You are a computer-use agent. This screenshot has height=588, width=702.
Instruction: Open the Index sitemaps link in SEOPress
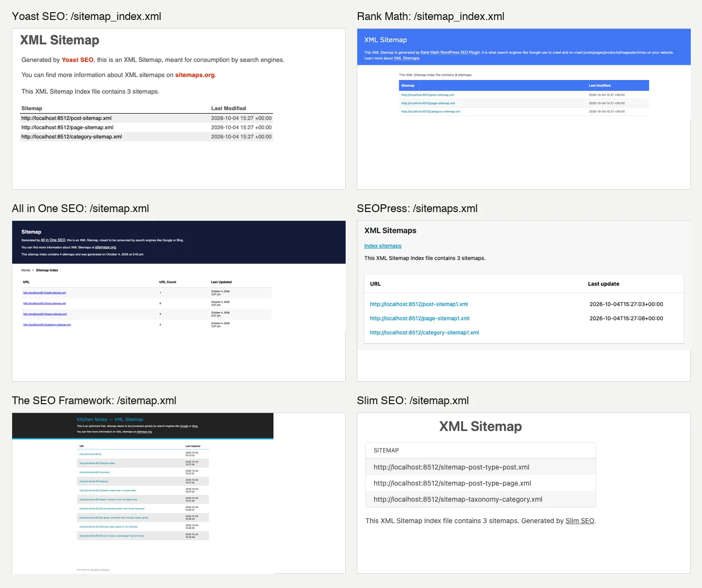click(383, 246)
